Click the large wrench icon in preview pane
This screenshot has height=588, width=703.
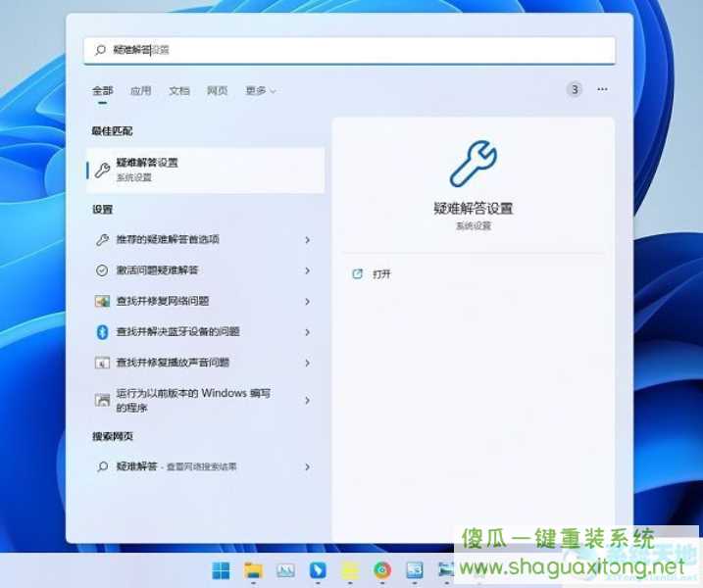474,163
